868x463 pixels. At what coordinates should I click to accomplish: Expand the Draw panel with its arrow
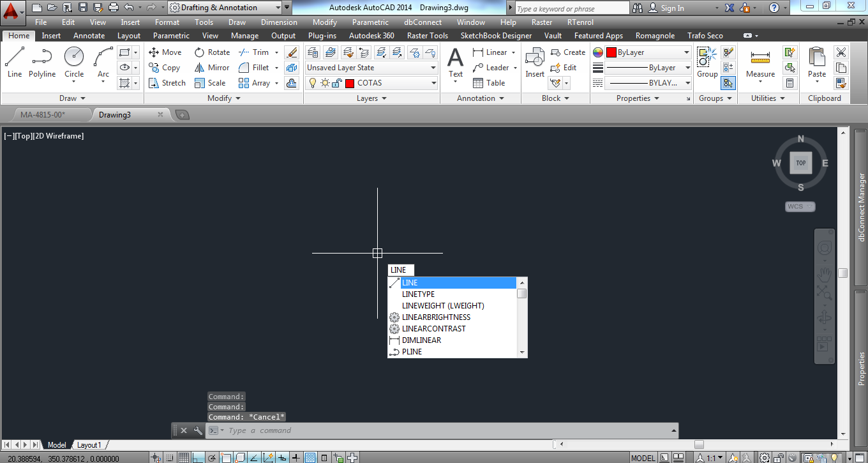[84, 98]
